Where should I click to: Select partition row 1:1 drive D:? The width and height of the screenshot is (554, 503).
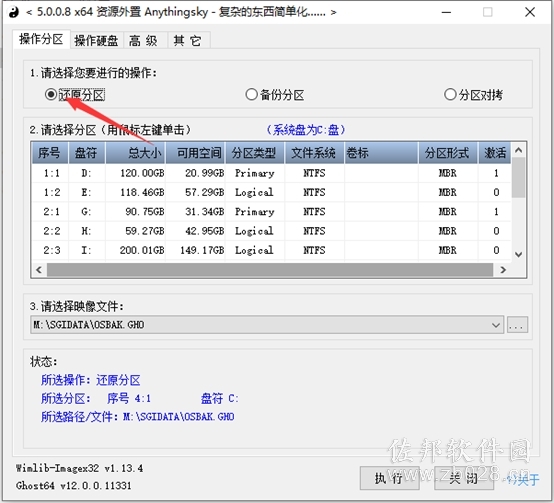click(x=271, y=173)
